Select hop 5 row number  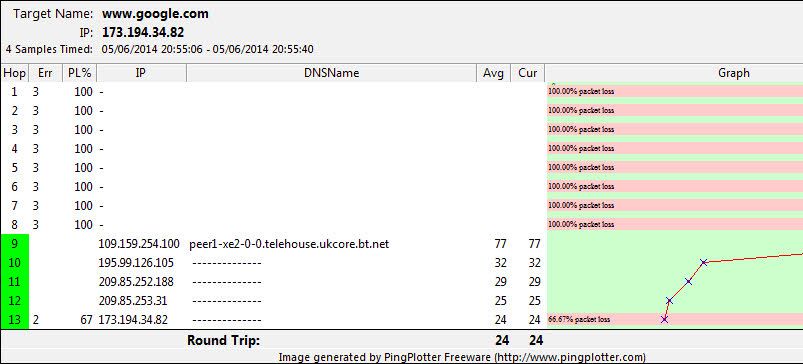(x=14, y=167)
